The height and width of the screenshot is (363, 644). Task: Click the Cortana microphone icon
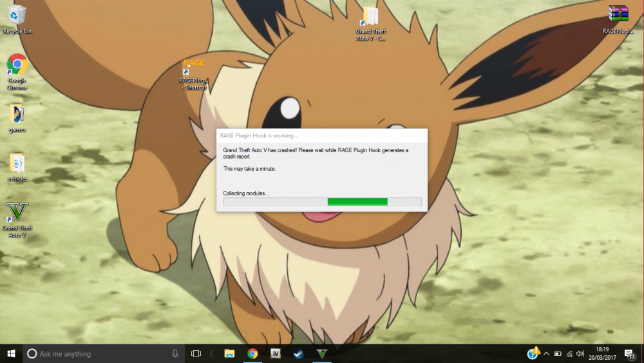175,353
